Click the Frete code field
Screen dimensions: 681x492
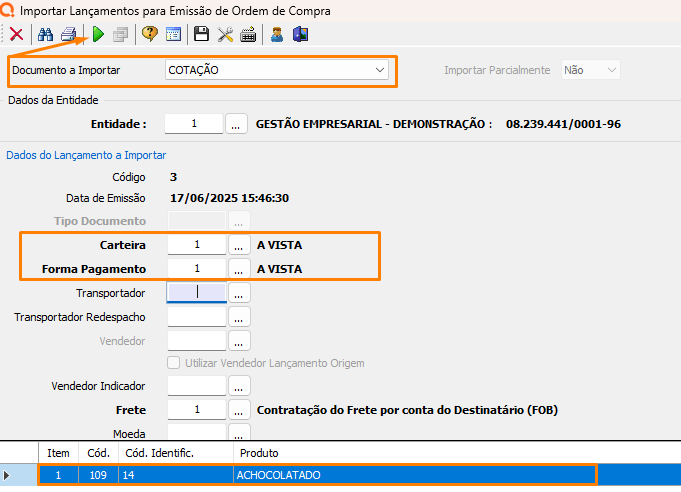(x=197, y=409)
